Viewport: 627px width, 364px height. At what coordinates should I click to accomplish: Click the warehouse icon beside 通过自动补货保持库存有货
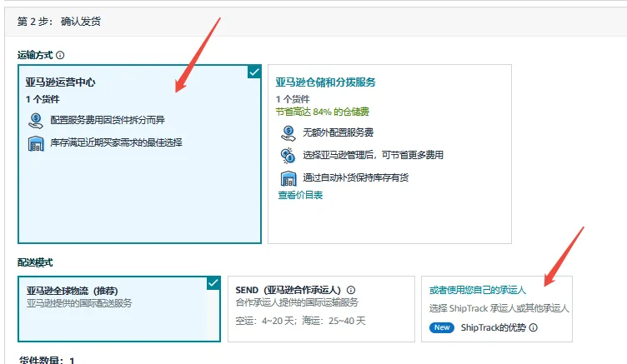(288, 178)
